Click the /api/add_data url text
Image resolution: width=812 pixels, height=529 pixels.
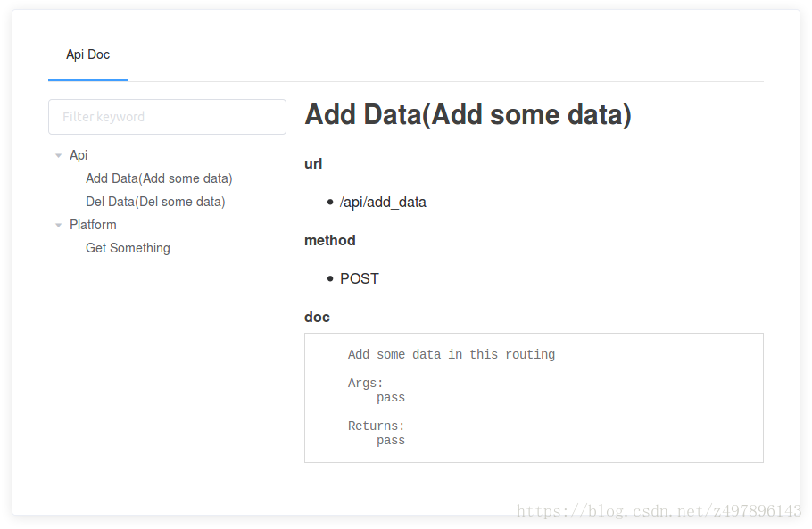click(x=383, y=202)
